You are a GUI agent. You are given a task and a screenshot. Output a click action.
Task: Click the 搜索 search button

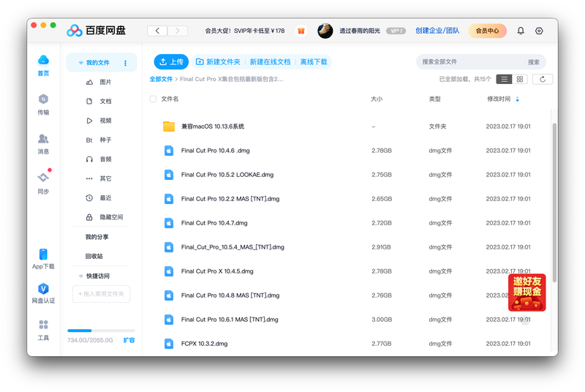tap(534, 62)
